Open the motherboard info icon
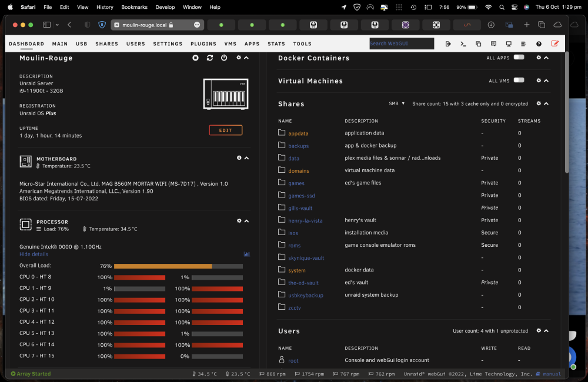 239,158
